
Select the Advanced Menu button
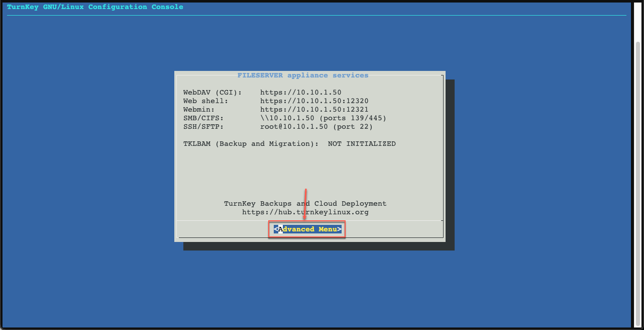click(306, 229)
